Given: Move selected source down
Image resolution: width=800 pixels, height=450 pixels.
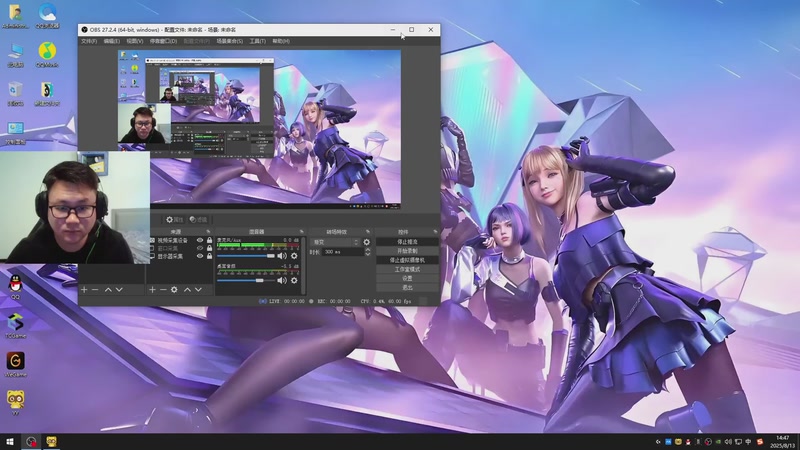Looking at the screenshot, I should [x=198, y=289].
